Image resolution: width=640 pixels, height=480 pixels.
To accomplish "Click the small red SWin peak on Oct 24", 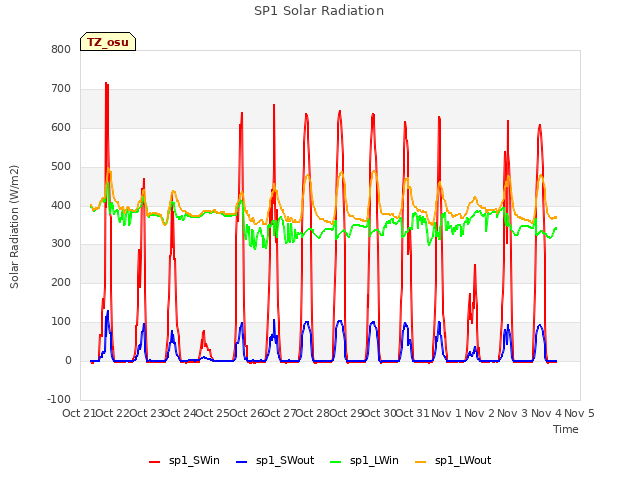I will tap(204, 332).
